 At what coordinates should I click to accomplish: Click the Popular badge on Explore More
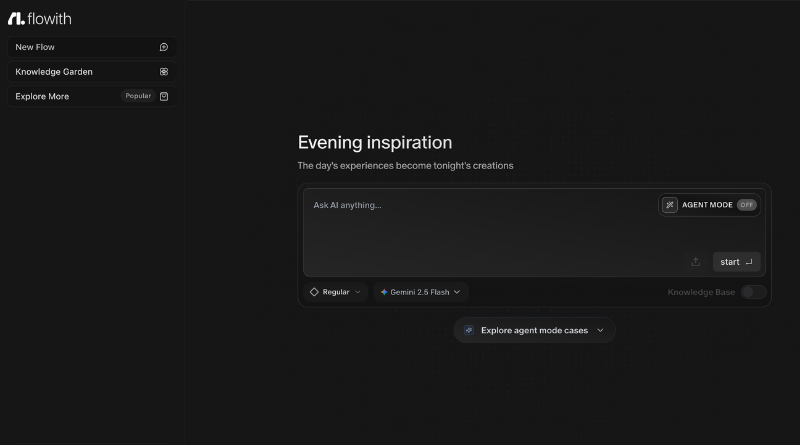coord(138,97)
